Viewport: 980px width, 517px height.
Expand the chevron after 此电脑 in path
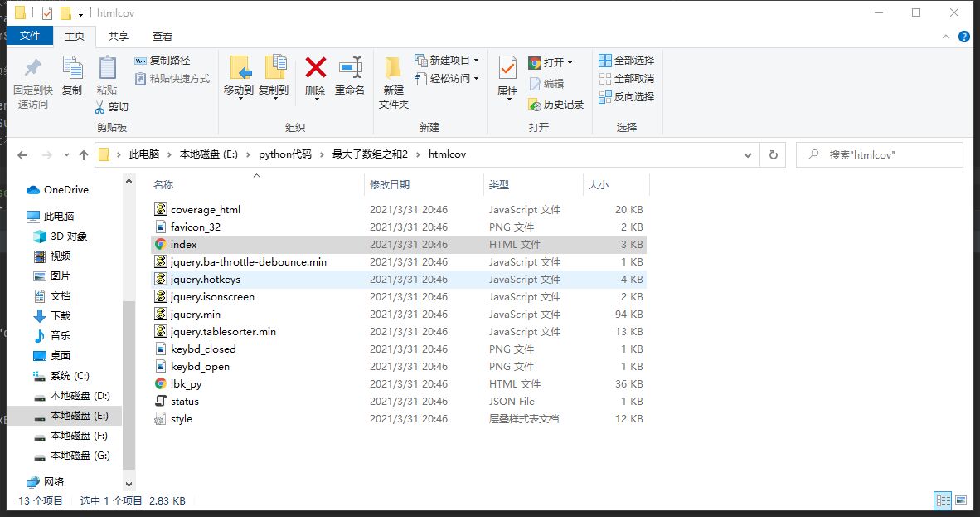click(x=169, y=154)
